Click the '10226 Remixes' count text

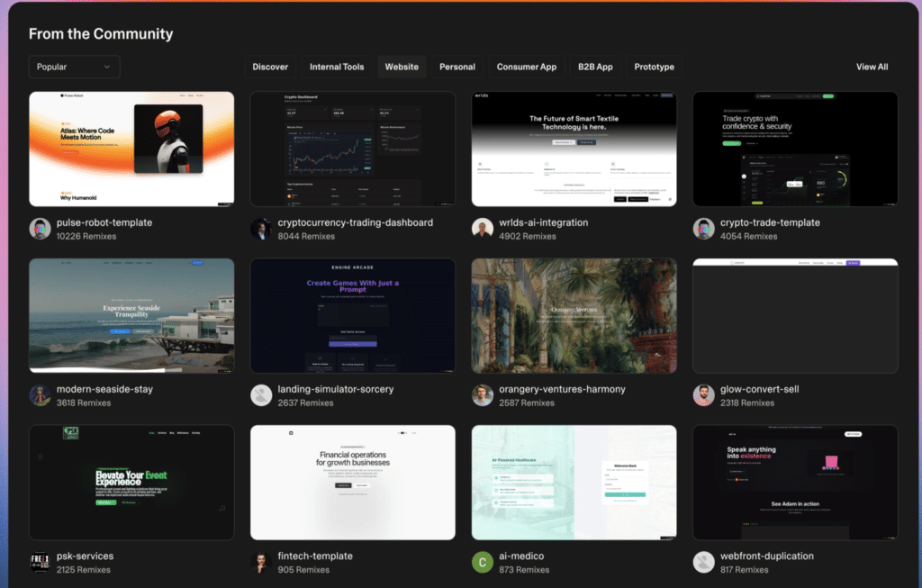point(86,237)
